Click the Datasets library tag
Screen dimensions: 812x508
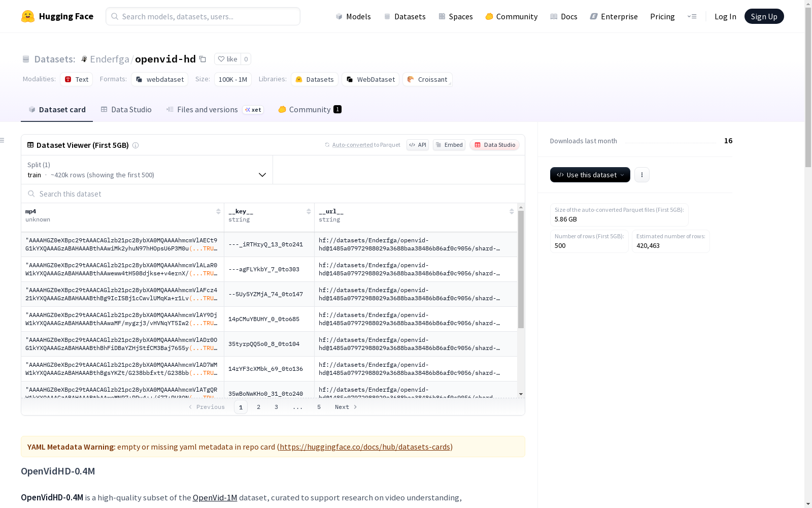[x=315, y=79]
